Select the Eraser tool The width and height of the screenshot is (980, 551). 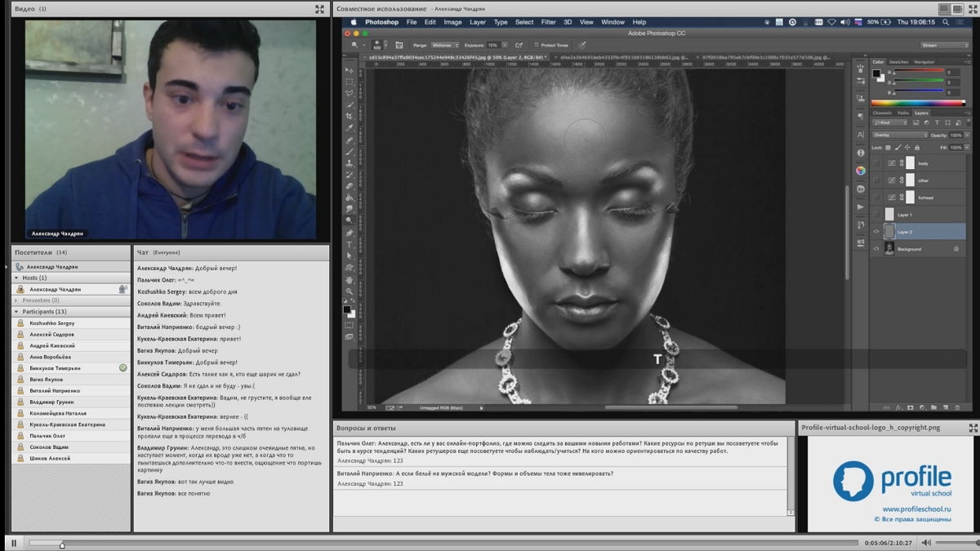coord(350,186)
